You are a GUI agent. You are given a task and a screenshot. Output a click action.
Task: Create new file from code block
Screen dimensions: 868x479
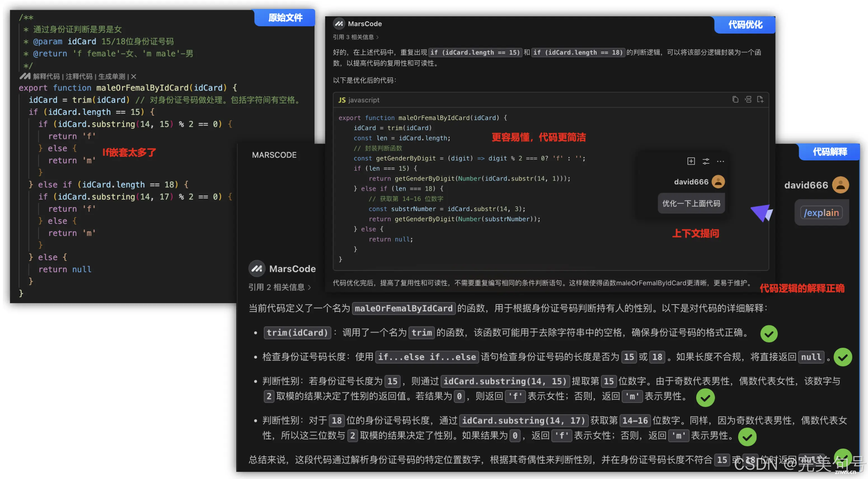[760, 99]
